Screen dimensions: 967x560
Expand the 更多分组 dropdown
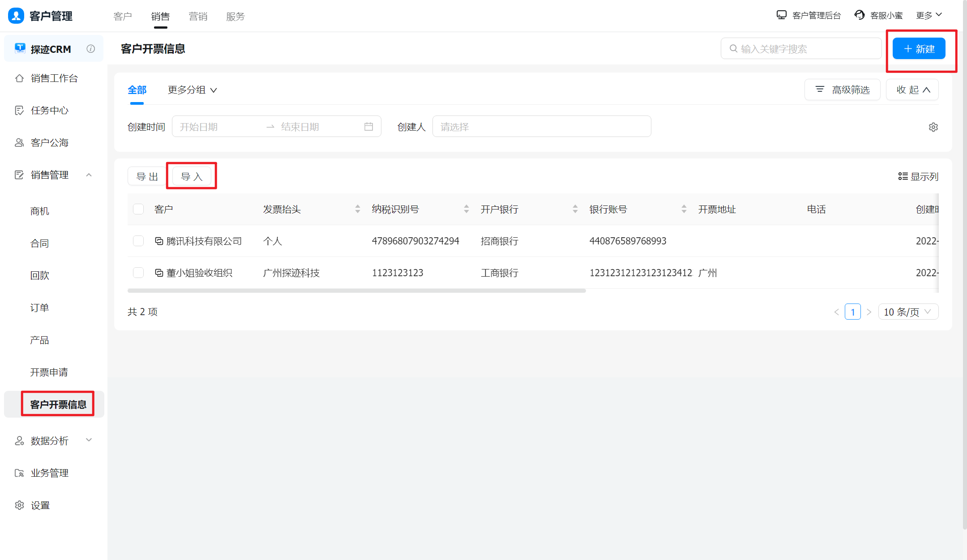click(x=192, y=90)
